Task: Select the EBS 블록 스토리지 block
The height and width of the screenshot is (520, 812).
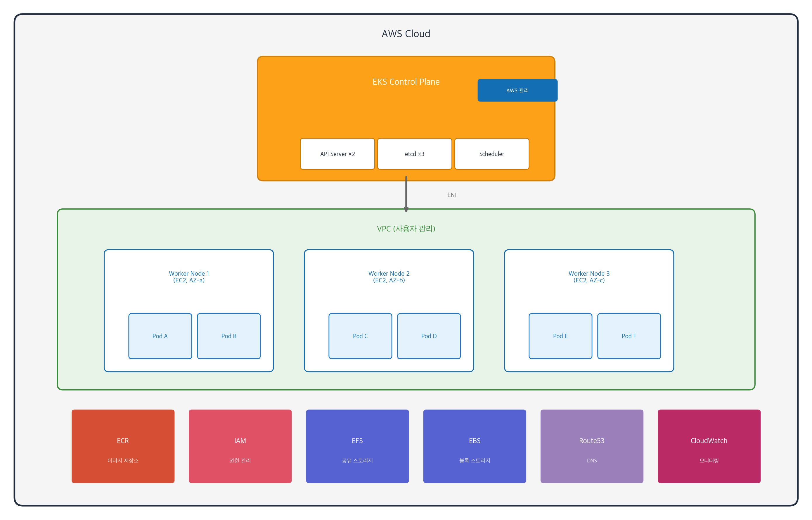Action: 475,446
